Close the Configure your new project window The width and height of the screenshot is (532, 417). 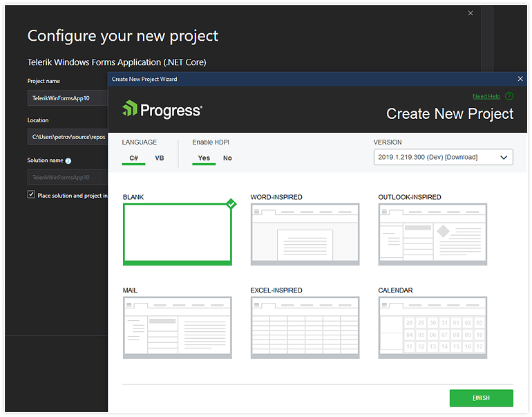pos(471,13)
